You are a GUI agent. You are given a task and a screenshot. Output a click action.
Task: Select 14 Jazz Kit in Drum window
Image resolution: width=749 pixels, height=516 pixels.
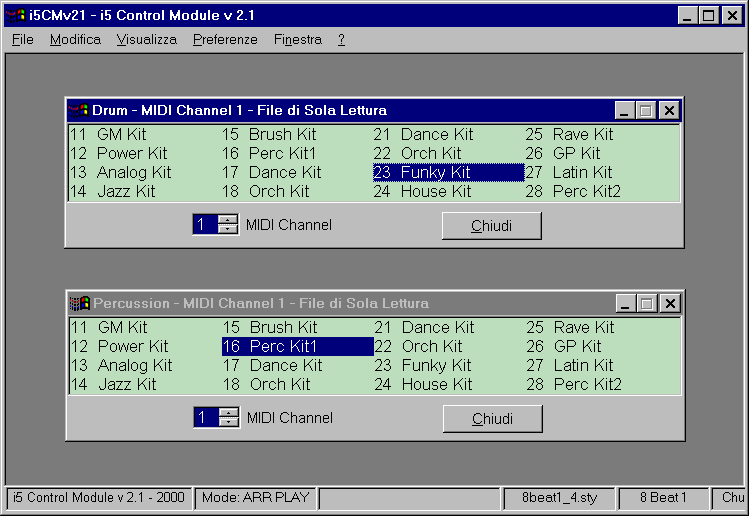pos(112,191)
